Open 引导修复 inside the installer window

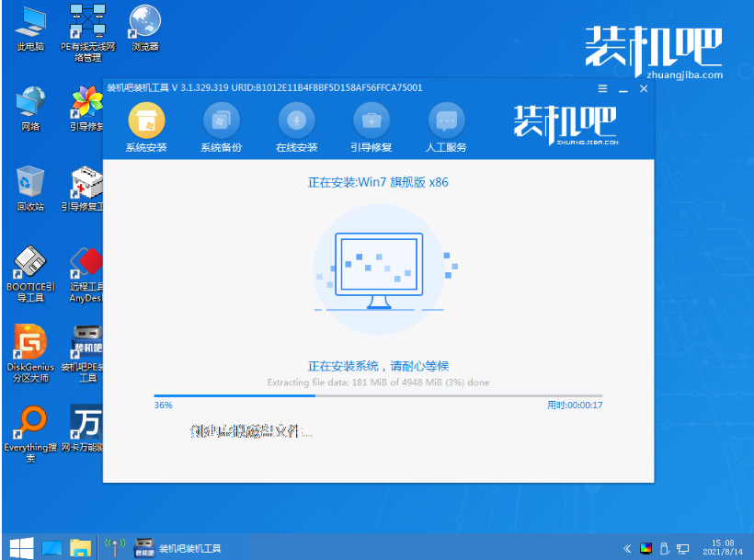click(x=371, y=127)
